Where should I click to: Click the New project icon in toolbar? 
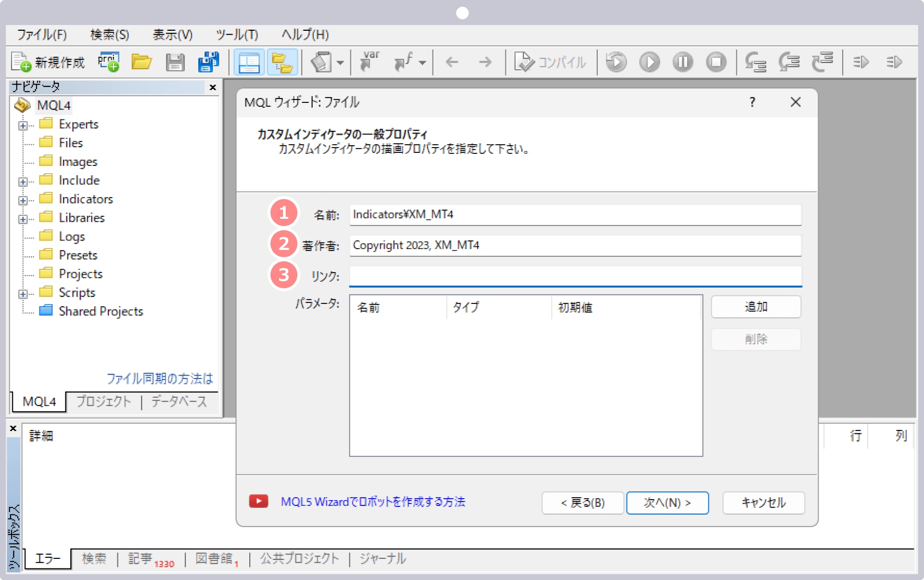pos(109,62)
